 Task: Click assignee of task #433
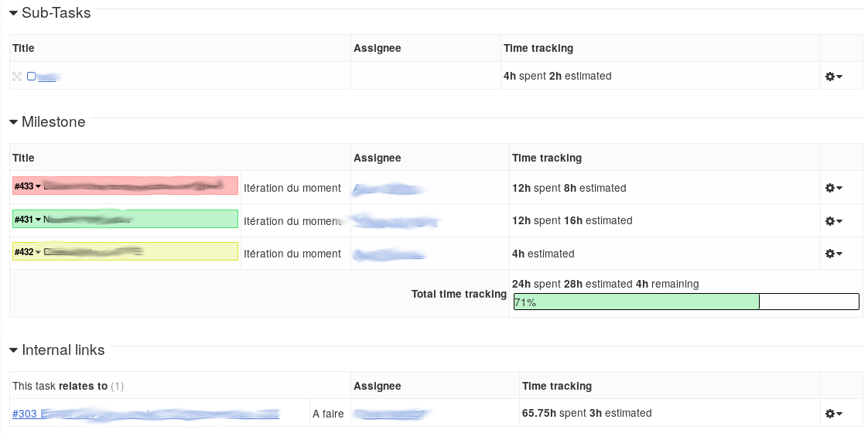pos(388,189)
